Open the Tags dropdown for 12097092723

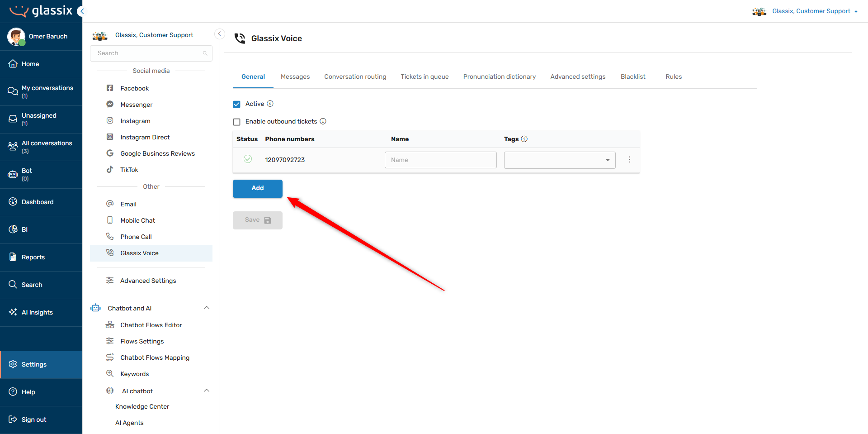click(560, 160)
